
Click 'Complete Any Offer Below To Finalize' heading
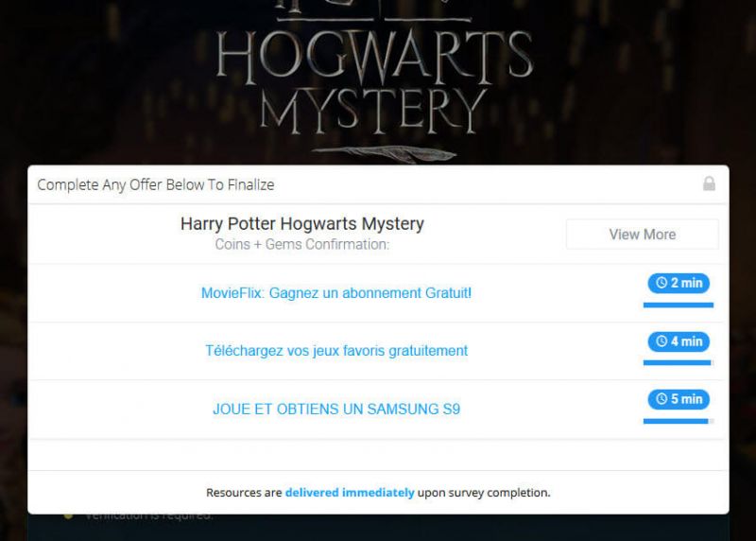coord(156,184)
